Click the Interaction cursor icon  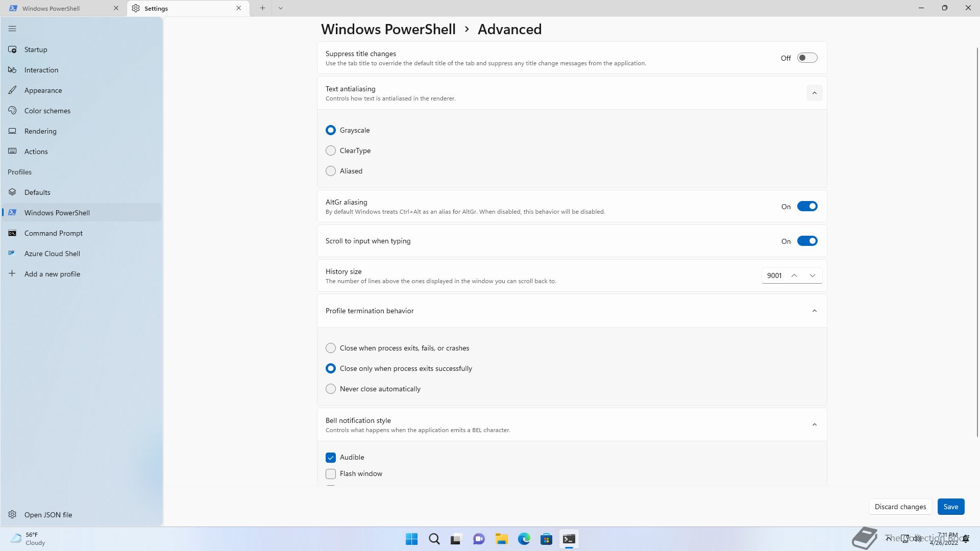[x=12, y=70]
